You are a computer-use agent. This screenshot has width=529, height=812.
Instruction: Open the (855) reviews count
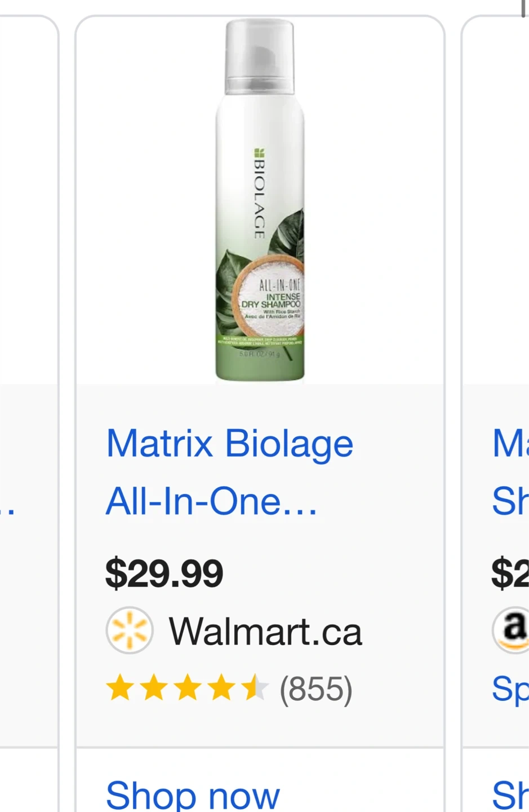click(x=316, y=689)
